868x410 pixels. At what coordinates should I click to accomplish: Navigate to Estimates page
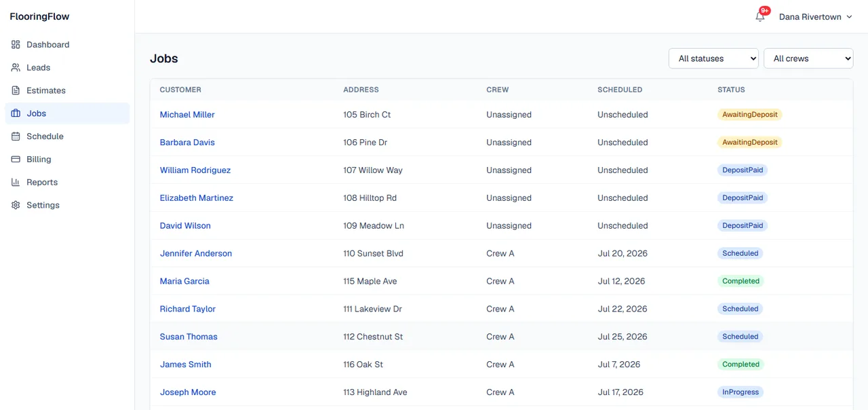67,90
